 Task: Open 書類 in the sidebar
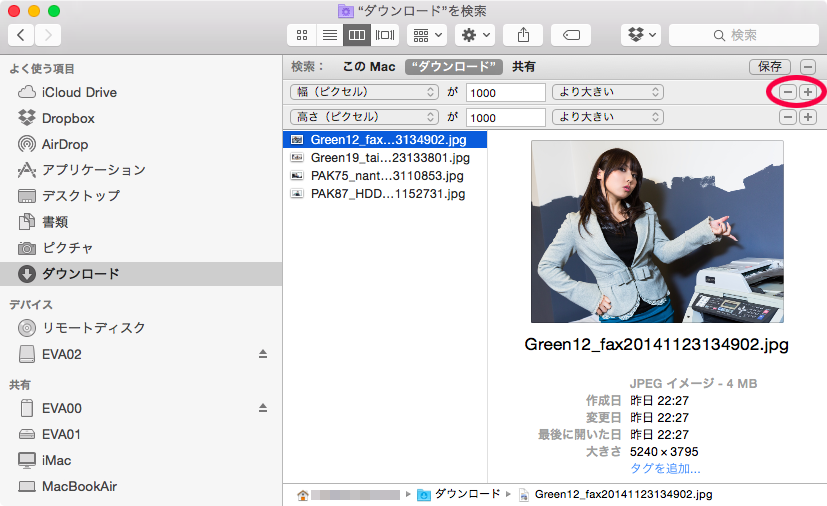click(x=141, y=222)
